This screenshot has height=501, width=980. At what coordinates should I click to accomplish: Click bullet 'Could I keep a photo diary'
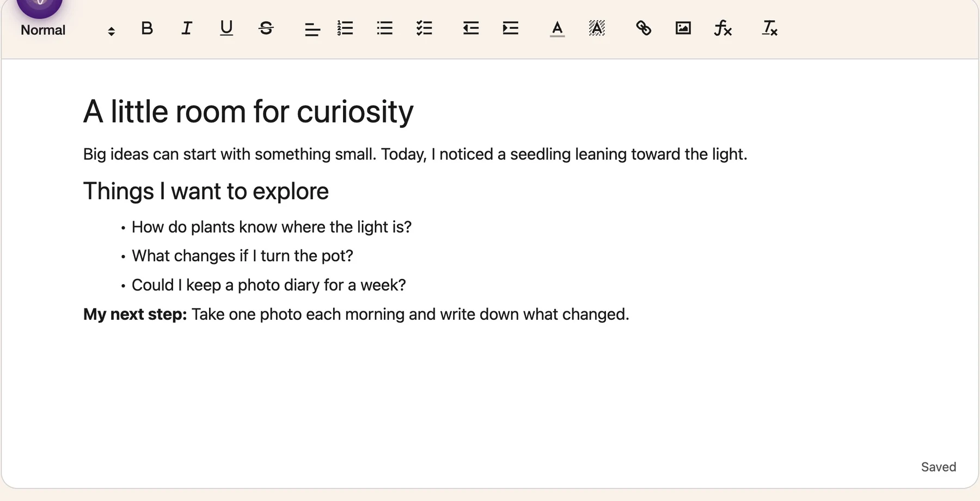[269, 285]
